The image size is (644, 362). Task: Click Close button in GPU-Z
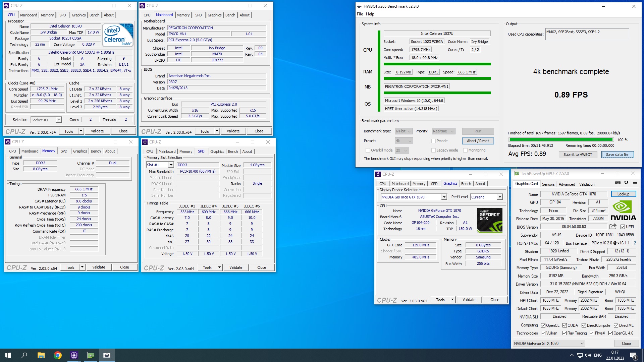626,344
